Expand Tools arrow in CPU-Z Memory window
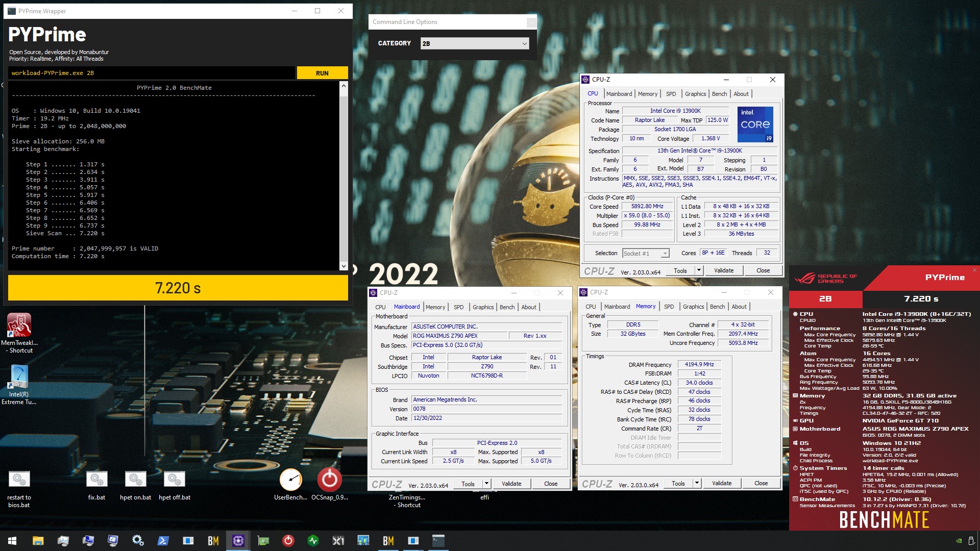The width and height of the screenshot is (980, 551). [x=697, y=483]
